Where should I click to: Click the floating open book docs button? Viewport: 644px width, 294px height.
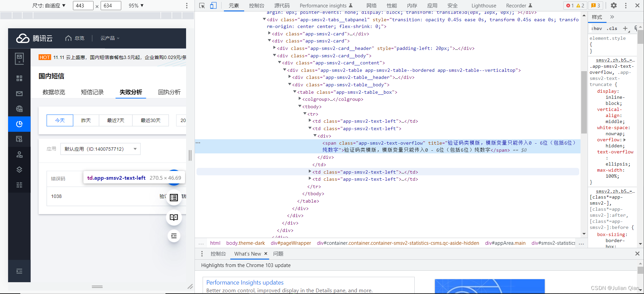pyautogui.click(x=174, y=217)
